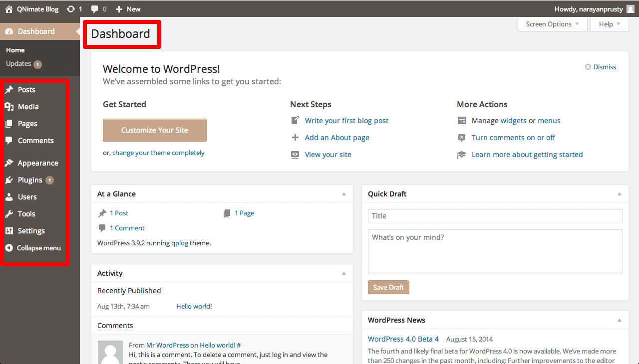The width and height of the screenshot is (639, 364).
Task: Click Write your first blog post link
Action: tap(346, 121)
